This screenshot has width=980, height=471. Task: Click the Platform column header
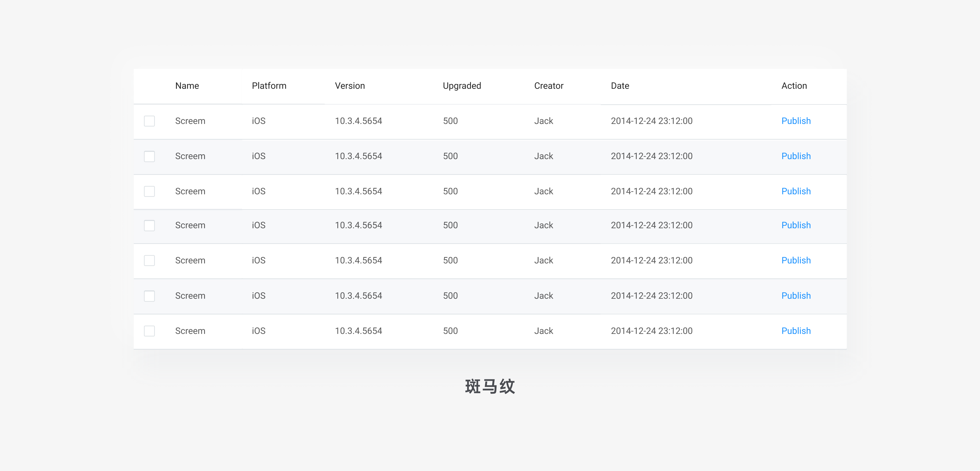point(269,86)
